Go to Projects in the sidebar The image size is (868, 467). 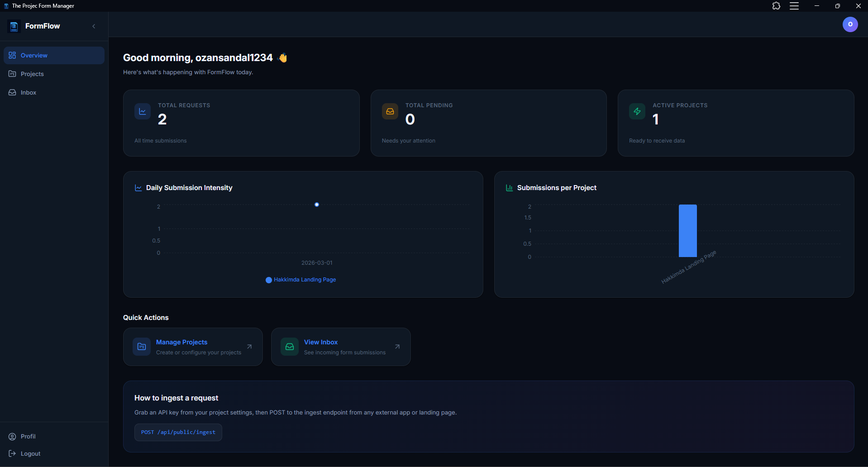click(x=32, y=74)
